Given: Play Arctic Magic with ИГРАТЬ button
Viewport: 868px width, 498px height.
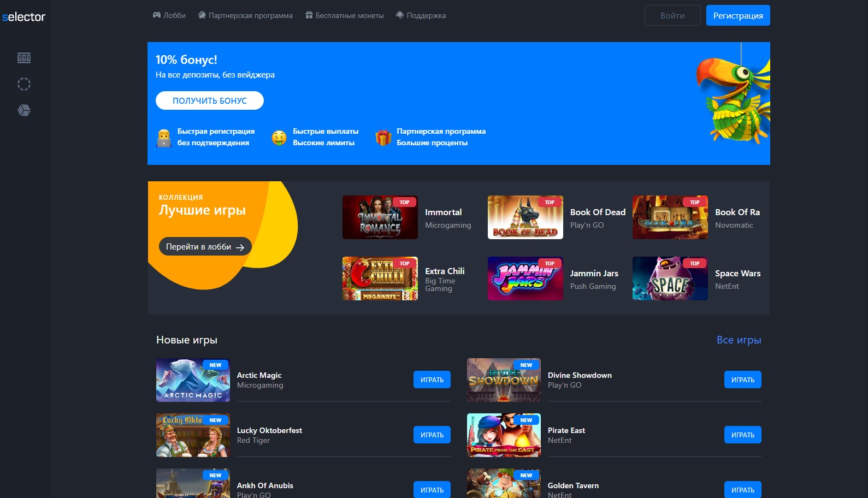Looking at the screenshot, I should (x=432, y=380).
